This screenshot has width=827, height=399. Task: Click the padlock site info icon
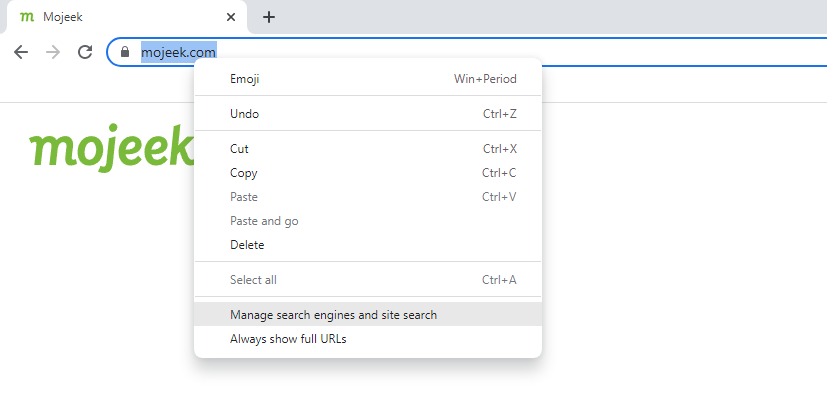click(x=125, y=52)
